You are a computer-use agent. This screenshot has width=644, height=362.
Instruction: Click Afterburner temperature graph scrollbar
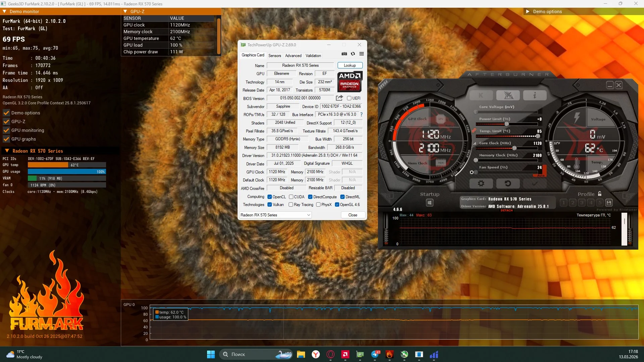coord(624,229)
